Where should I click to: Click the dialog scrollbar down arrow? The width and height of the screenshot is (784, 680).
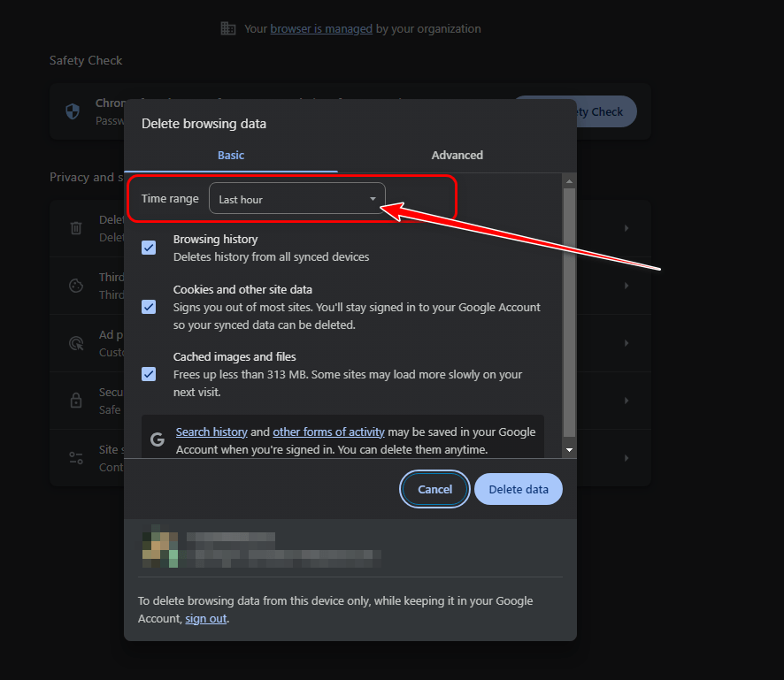pyautogui.click(x=569, y=450)
